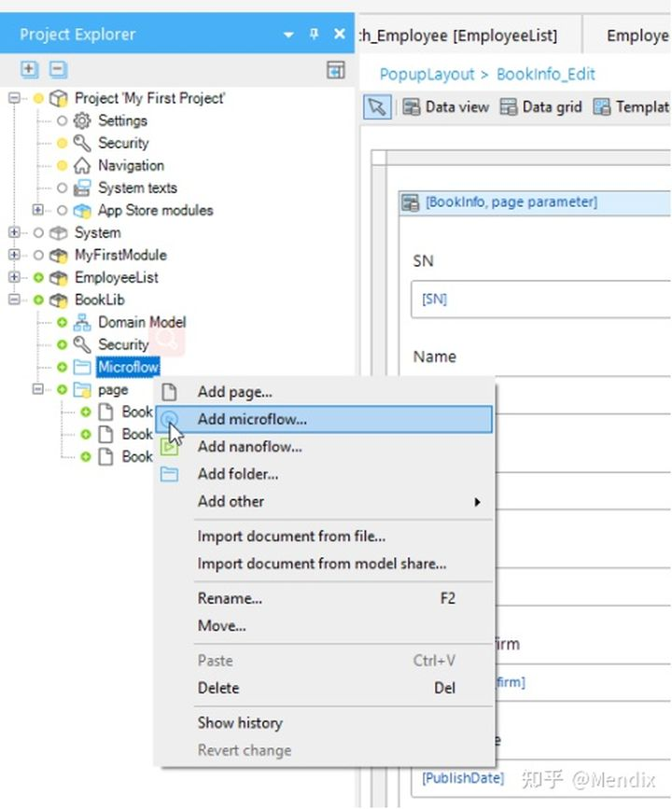The width and height of the screenshot is (672, 809).
Task: Choose Show history in context menu
Action: 324,723
